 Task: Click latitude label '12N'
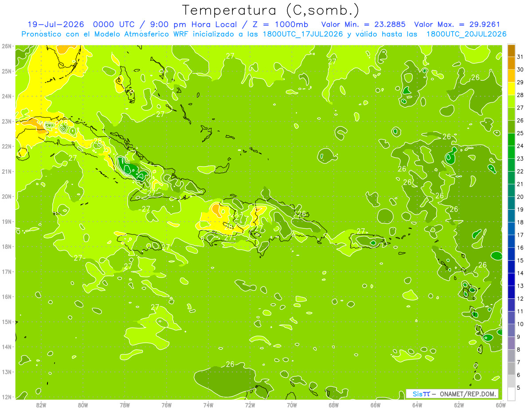(x=7, y=397)
